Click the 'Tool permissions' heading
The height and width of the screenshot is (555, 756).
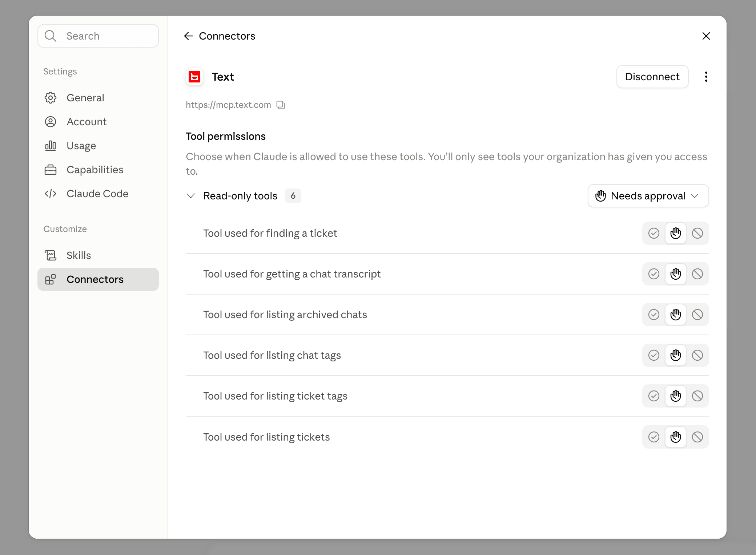click(x=226, y=136)
